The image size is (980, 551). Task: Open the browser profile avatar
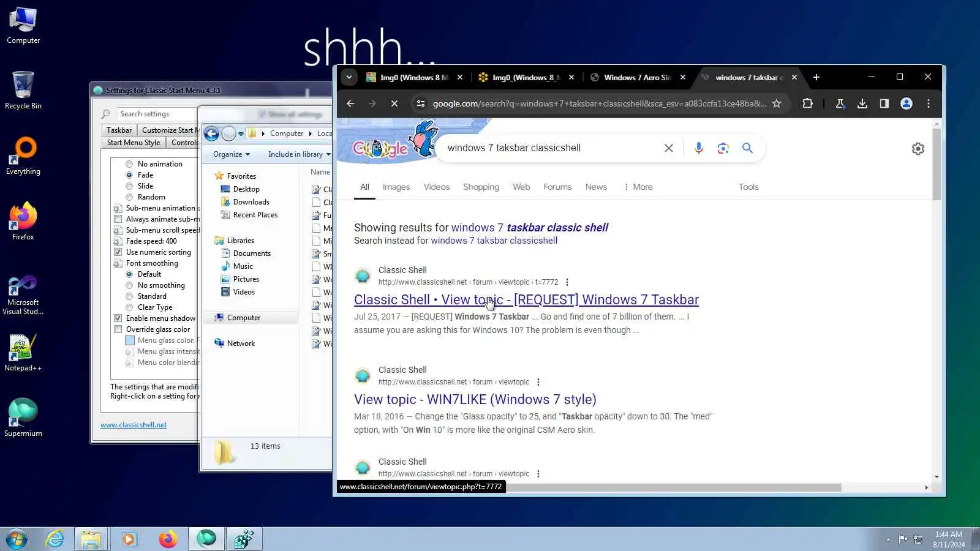[x=907, y=103]
